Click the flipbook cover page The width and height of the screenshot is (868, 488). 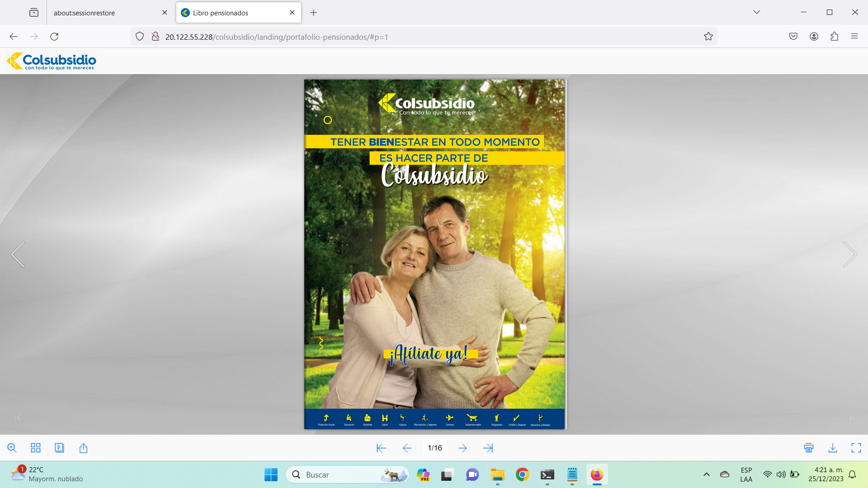click(434, 254)
